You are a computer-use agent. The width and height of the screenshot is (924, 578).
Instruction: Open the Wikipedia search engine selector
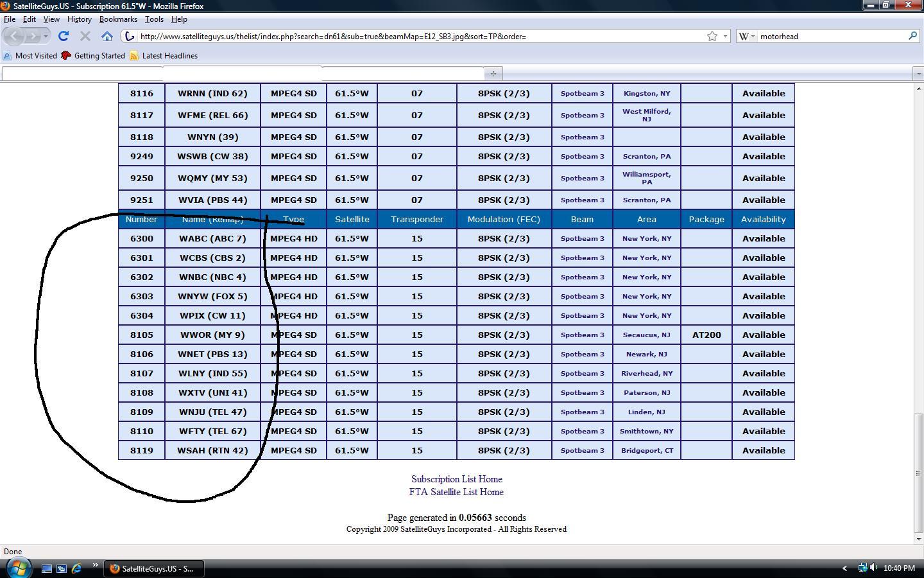747,36
